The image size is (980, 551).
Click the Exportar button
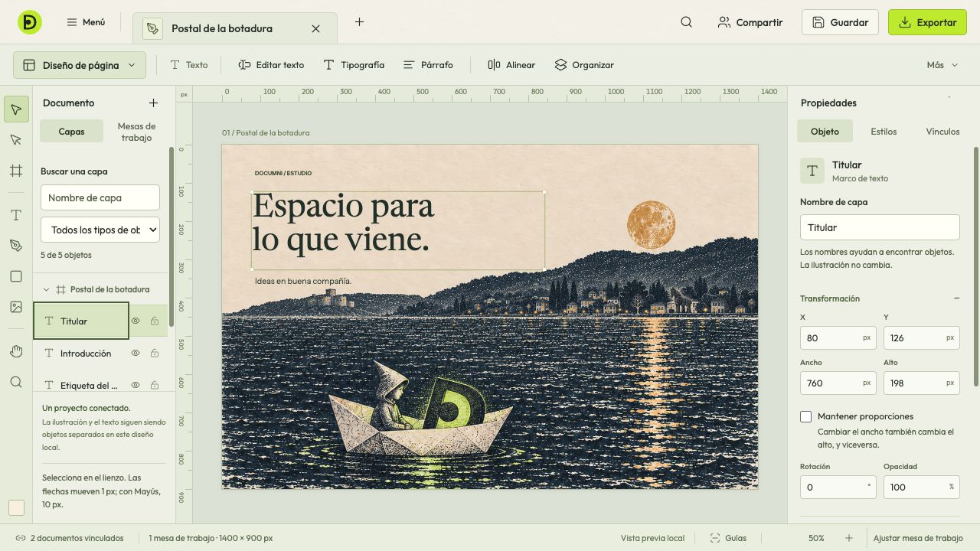click(x=927, y=22)
